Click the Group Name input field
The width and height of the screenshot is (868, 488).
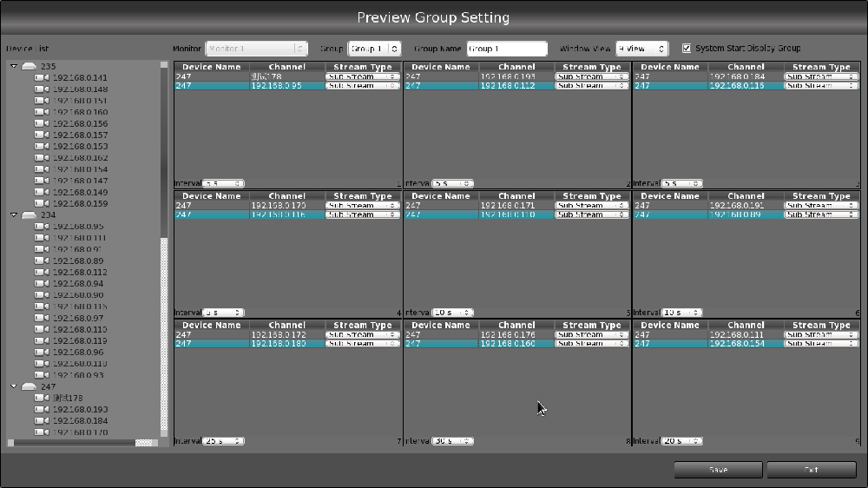507,49
